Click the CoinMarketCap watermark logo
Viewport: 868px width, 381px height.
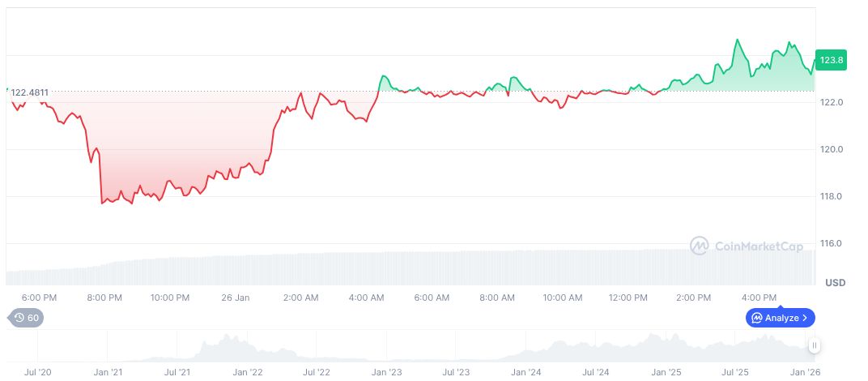coord(700,245)
